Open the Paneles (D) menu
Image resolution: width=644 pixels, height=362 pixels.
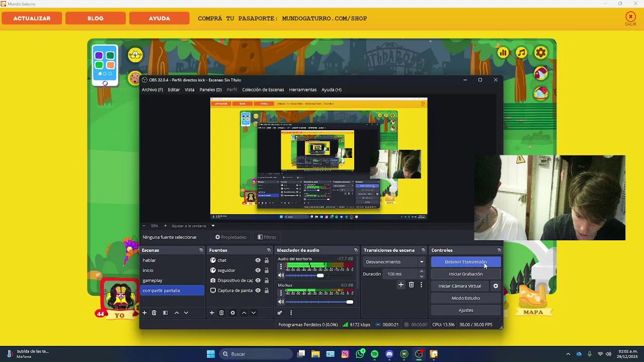click(x=210, y=89)
